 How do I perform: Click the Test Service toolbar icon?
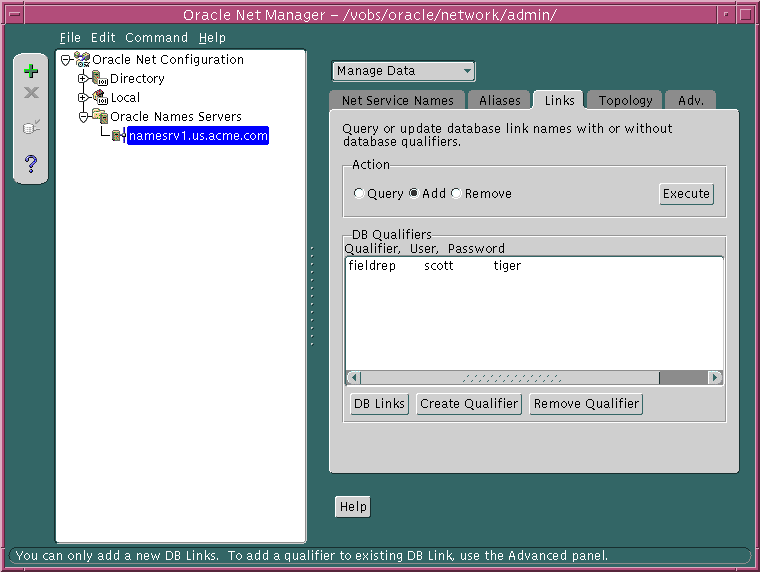(x=31, y=127)
